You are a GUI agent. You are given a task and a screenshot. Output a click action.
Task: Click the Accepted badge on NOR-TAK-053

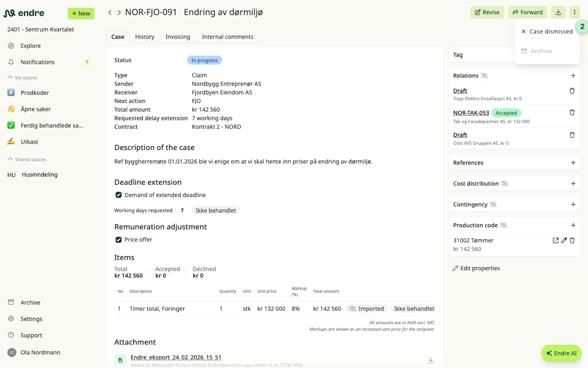(506, 113)
